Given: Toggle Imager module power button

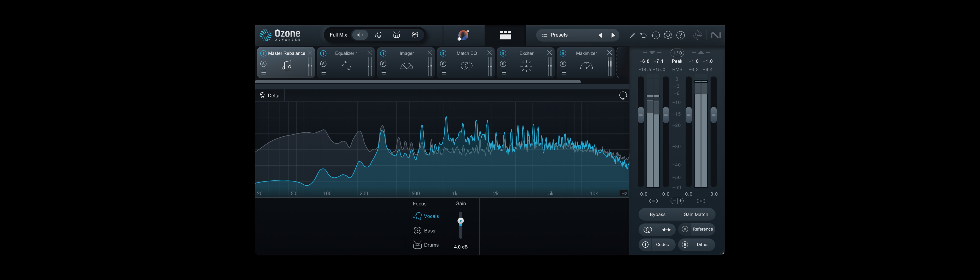Looking at the screenshot, I should (x=383, y=53).
